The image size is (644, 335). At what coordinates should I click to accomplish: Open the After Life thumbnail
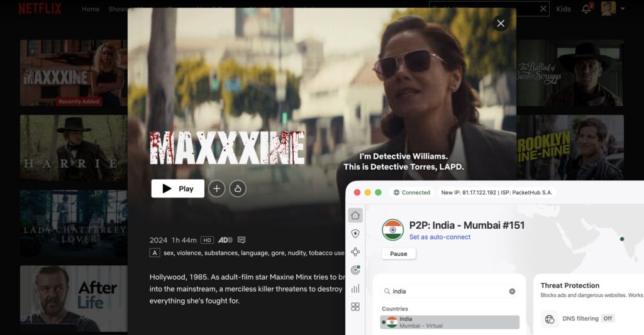tap(74, 299)
